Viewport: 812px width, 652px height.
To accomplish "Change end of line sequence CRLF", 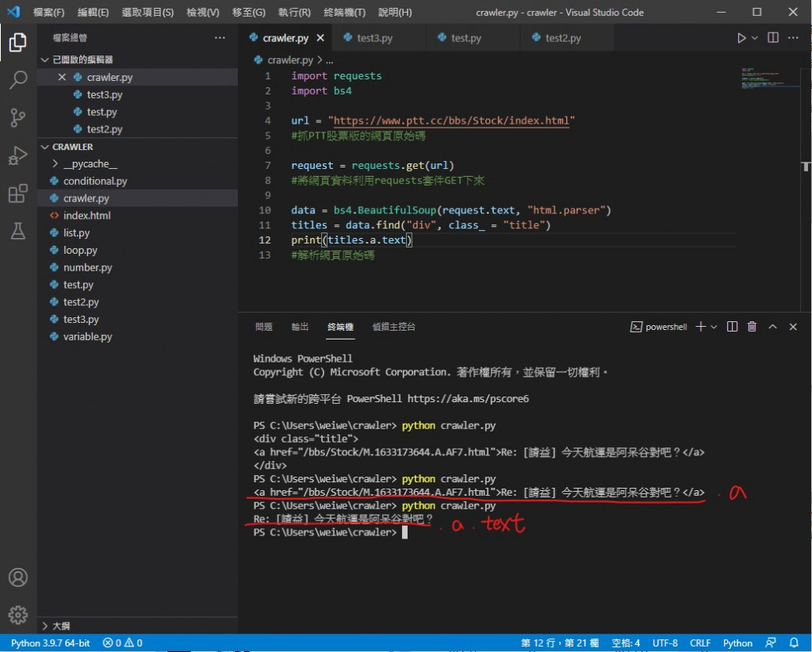I will click(700, 642).
